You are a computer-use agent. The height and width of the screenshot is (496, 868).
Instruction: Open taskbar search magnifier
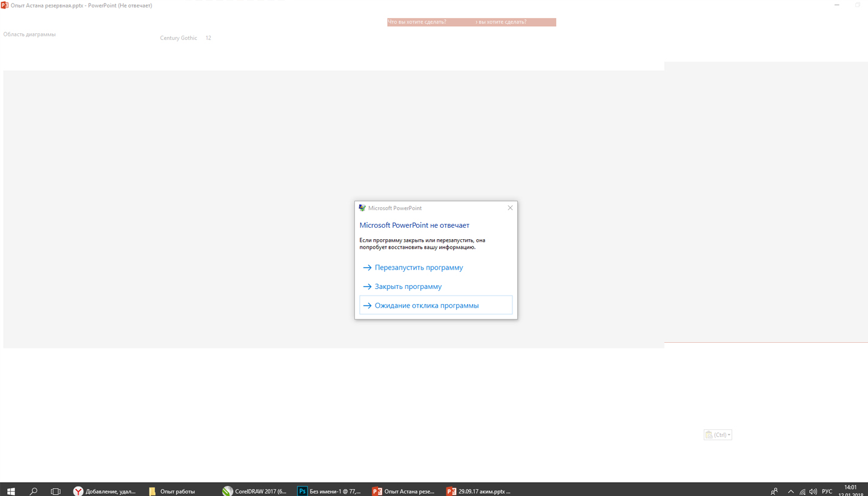[x=33, y=491]
